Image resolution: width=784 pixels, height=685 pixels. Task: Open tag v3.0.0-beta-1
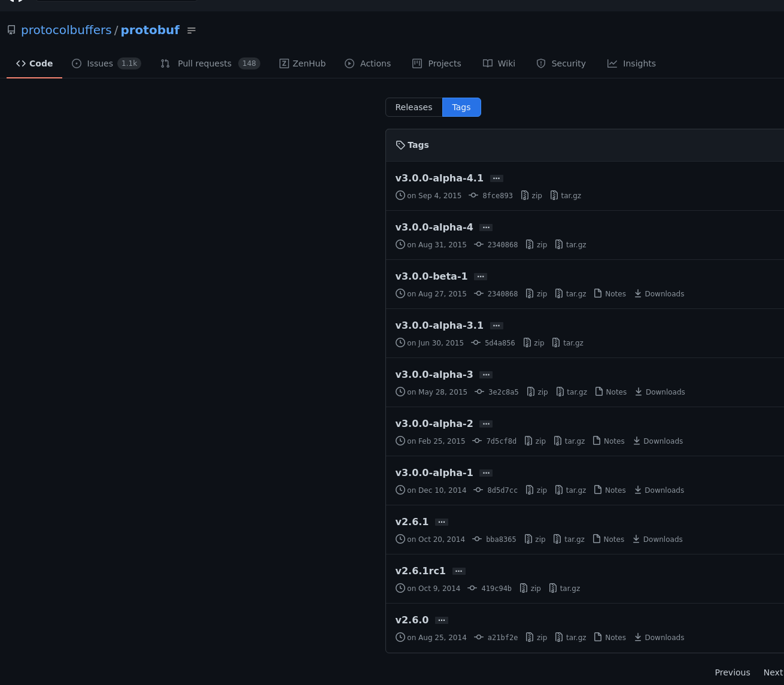[431, 276]
